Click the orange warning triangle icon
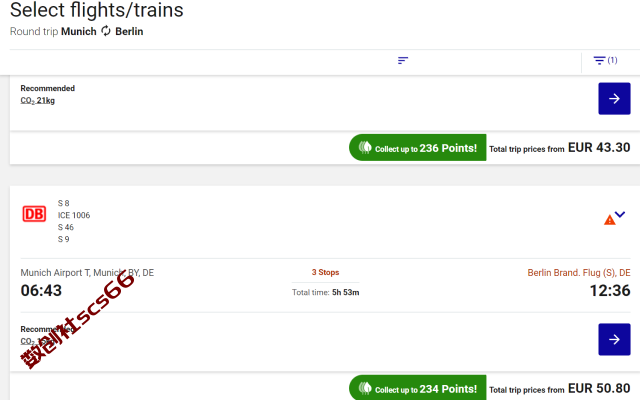Image resolution: width=640 pixels, height=400 pixels. (609, 220)
